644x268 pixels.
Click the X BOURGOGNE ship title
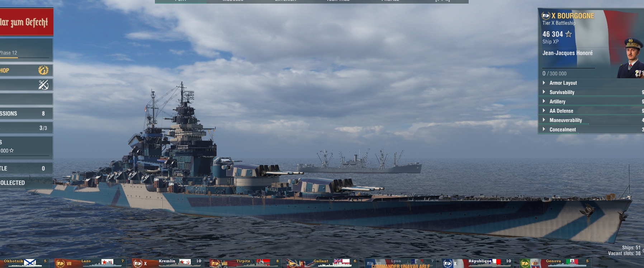pos(573,16)
